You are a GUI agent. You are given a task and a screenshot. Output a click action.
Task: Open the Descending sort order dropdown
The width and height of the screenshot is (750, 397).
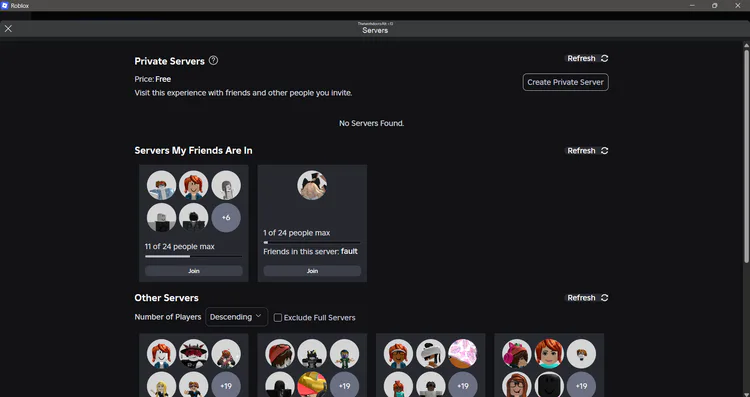coord(236,317)
